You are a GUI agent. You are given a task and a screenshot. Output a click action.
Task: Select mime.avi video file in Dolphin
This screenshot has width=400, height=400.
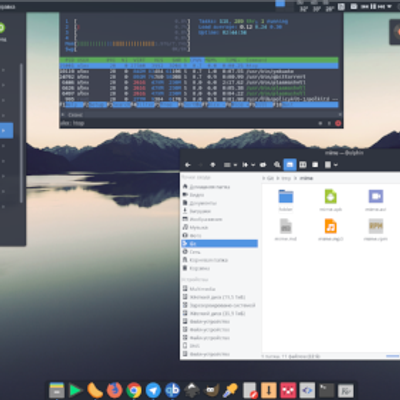pos(376,200)
